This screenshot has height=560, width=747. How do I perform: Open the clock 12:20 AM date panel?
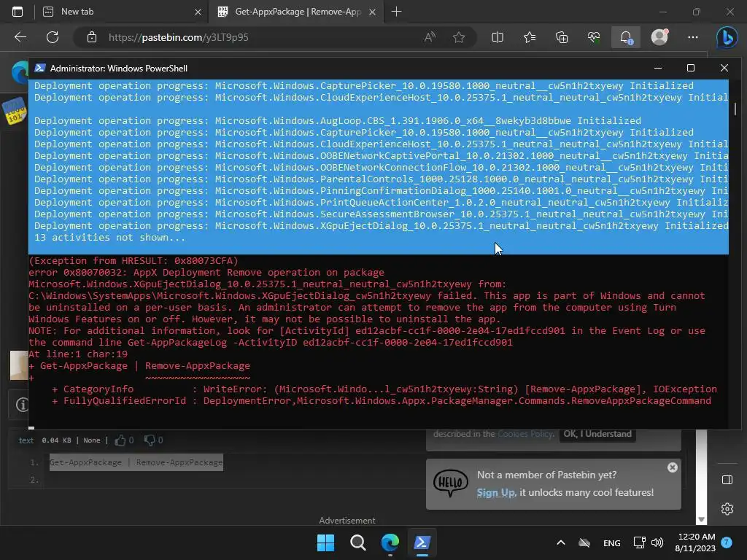(695, 542)
